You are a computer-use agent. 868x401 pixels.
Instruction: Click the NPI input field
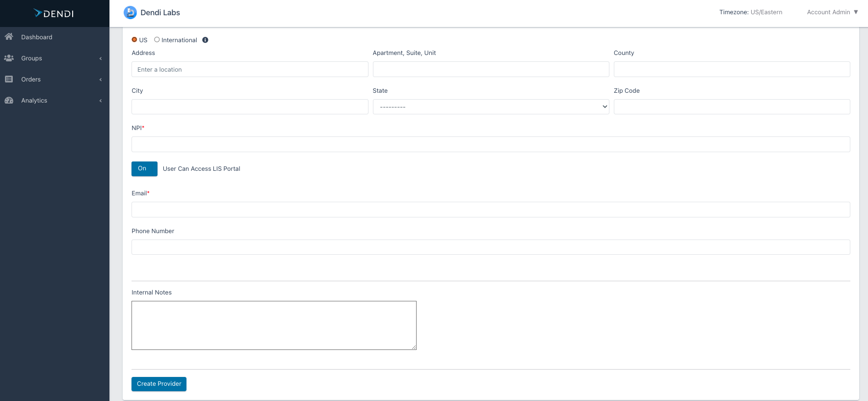pyautogui.click(x=491, y=144)
